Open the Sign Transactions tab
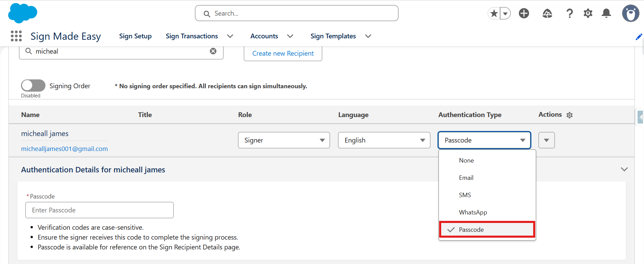The width and height of the screenshot is (644, 264). pyautogui.click(x=192, y=36)
